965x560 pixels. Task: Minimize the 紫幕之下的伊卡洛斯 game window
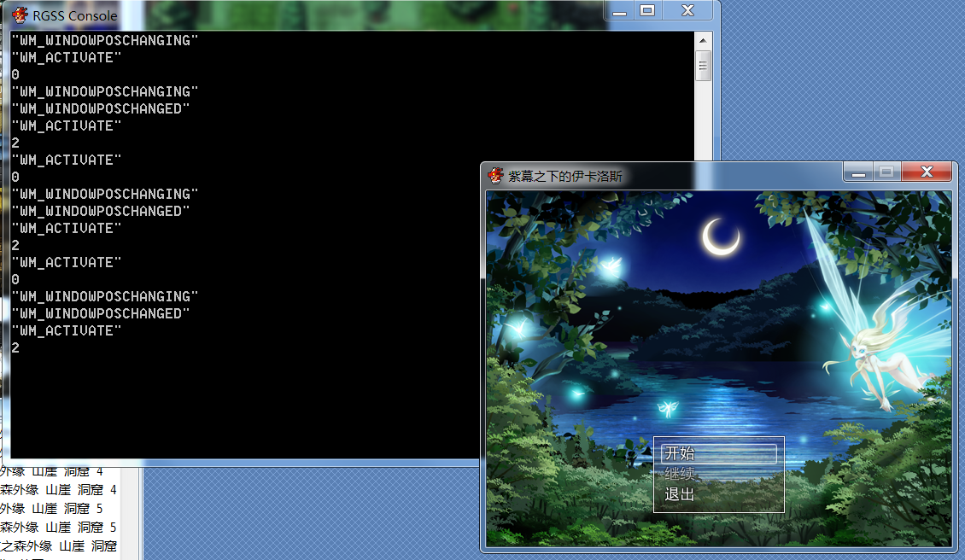coord(858,172)
